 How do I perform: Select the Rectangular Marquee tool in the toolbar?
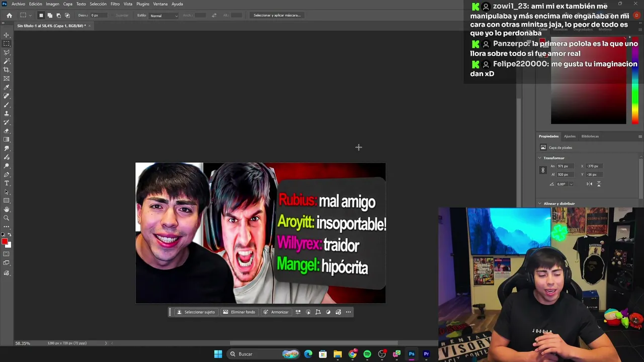coord(7,44)
